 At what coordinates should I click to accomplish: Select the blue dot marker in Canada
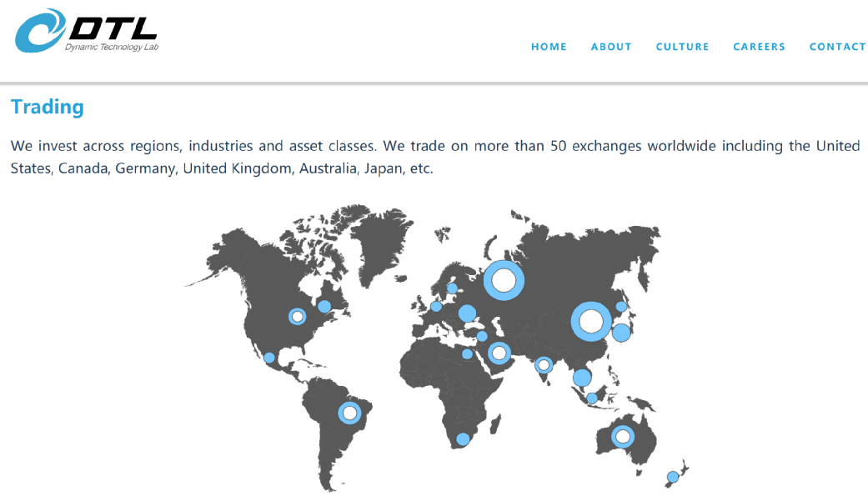click(x=324, y=306)
